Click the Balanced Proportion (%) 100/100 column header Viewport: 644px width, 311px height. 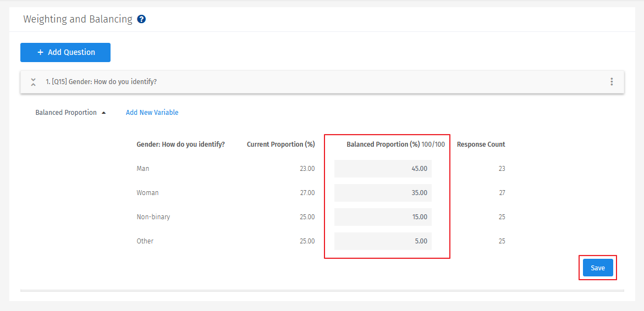pos(395,145)
